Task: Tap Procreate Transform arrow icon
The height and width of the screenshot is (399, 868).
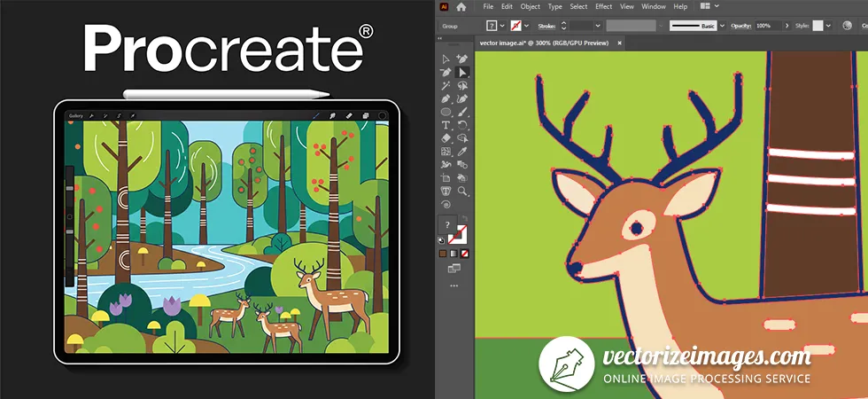Action: [x=132, y=116]
